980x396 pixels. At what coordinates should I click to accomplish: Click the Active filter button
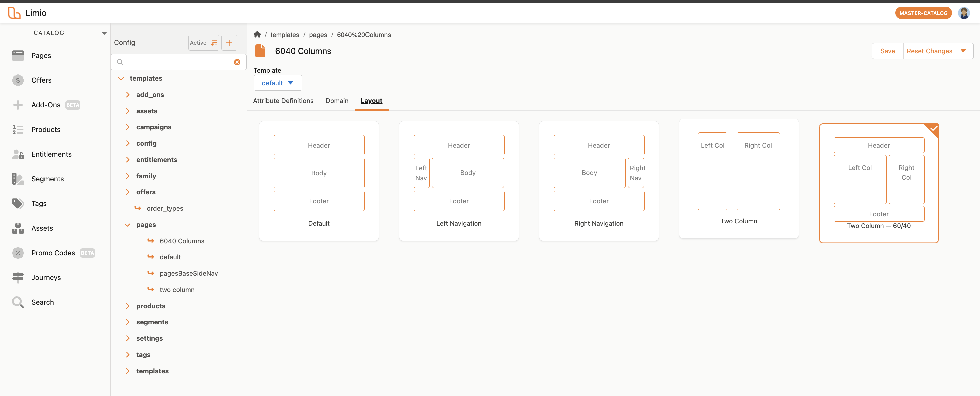click(204, 43)
